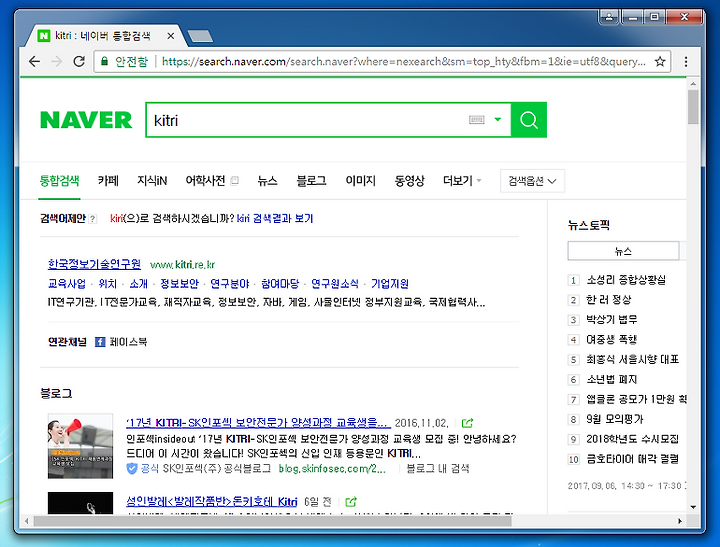The height and width of the screenshot is (547, 720).
Task: Open the '17년 KITRI-SK인포섹 blog post title
Action: coord(258,423)
